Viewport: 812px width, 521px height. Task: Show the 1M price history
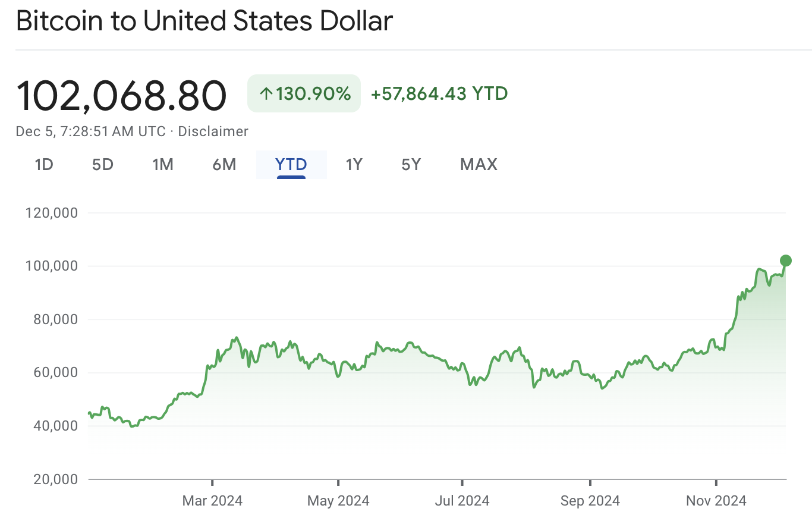click(x=163, y=165)
